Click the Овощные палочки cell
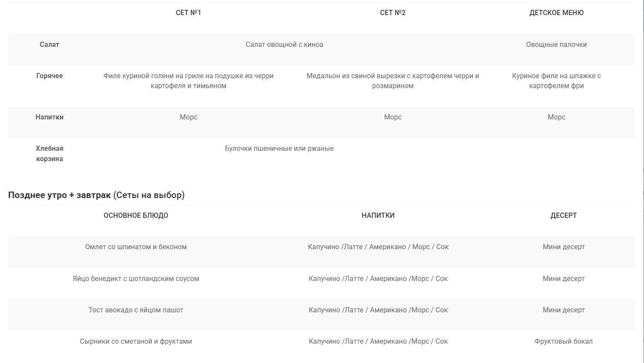This screenshot has height=363, width=644. [x=556, y=44]
